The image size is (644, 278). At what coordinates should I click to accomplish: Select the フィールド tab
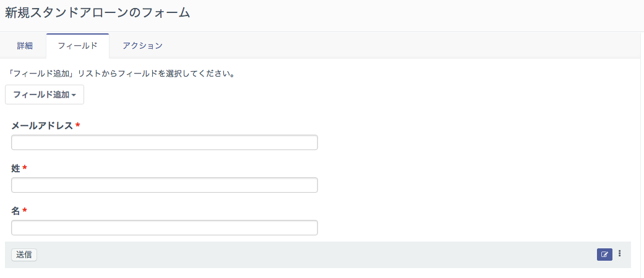click(x=77, y=46)
